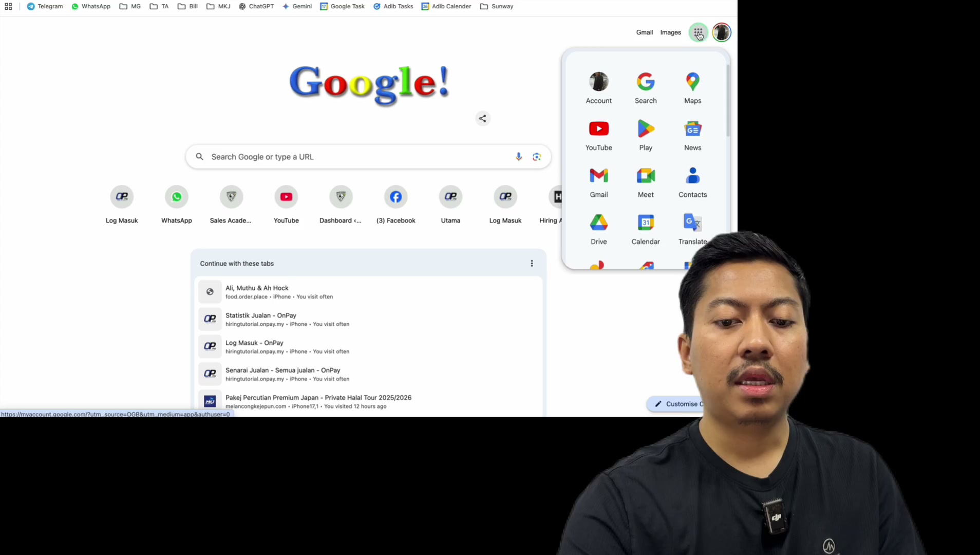Open Google News app icon
980x555 pixels.
pos(692,136)
